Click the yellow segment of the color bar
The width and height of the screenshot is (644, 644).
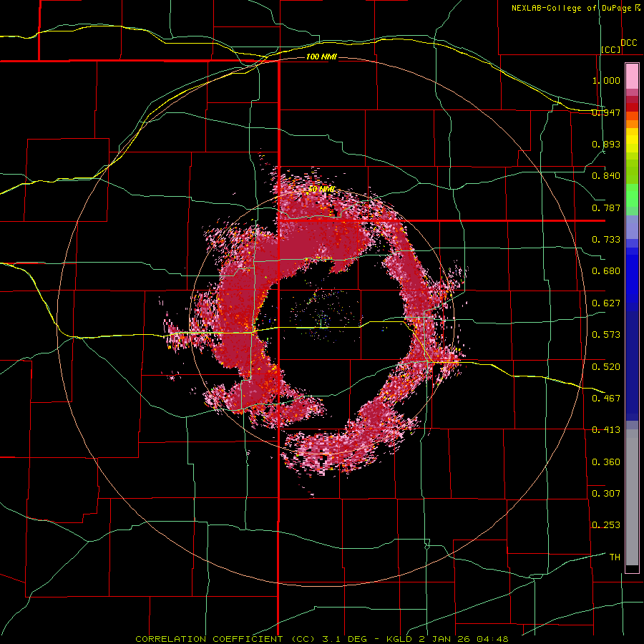pyautogui.click(x=632, y=141)
